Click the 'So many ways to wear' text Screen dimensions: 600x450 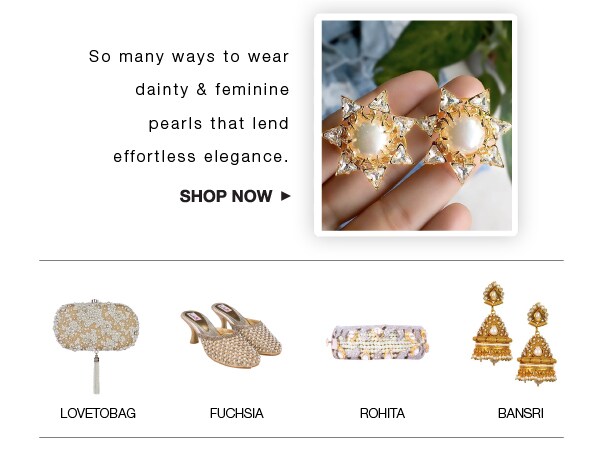coord(189,57)
